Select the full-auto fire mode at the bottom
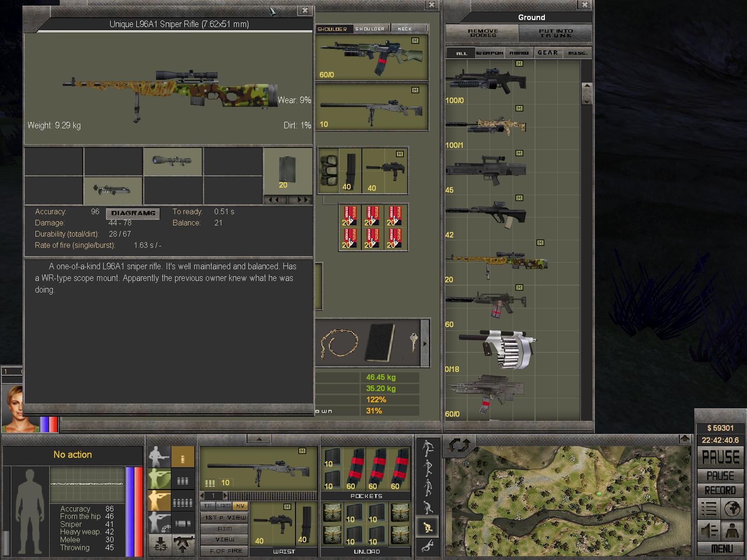The width and height of the screenshot is (747, 560). tap(183, 523)
